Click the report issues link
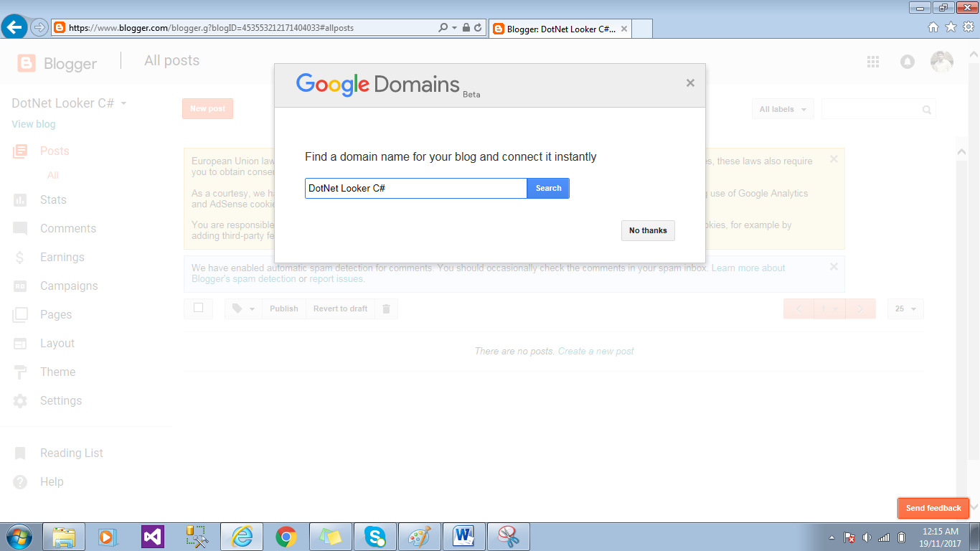 [x=336, y=278]
